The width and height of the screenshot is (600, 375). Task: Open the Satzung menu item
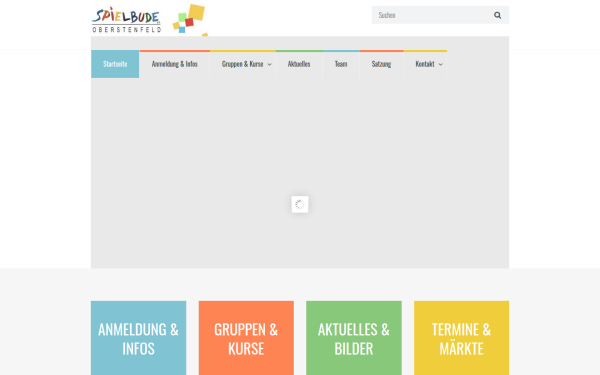(x=382, y=64)
